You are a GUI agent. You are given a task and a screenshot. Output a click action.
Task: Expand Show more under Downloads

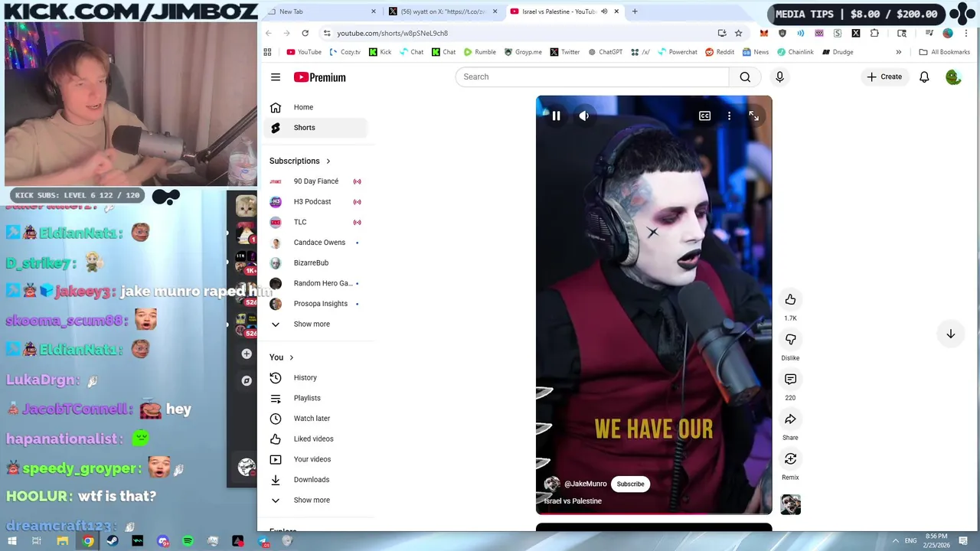(315, 500)
